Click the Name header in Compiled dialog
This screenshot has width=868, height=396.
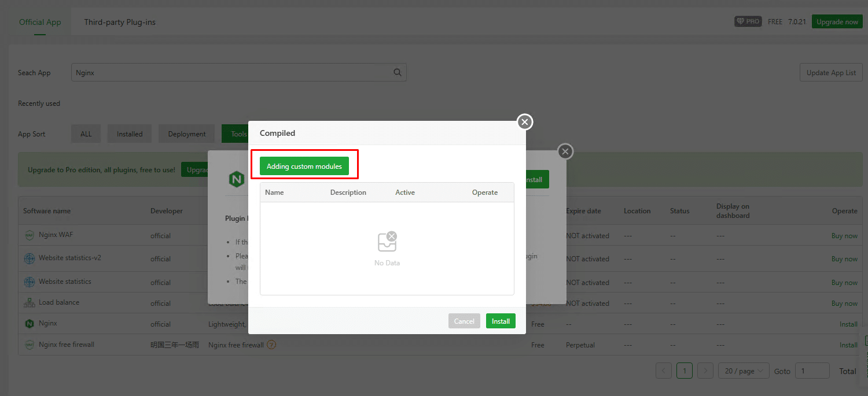tap(274, 193)
